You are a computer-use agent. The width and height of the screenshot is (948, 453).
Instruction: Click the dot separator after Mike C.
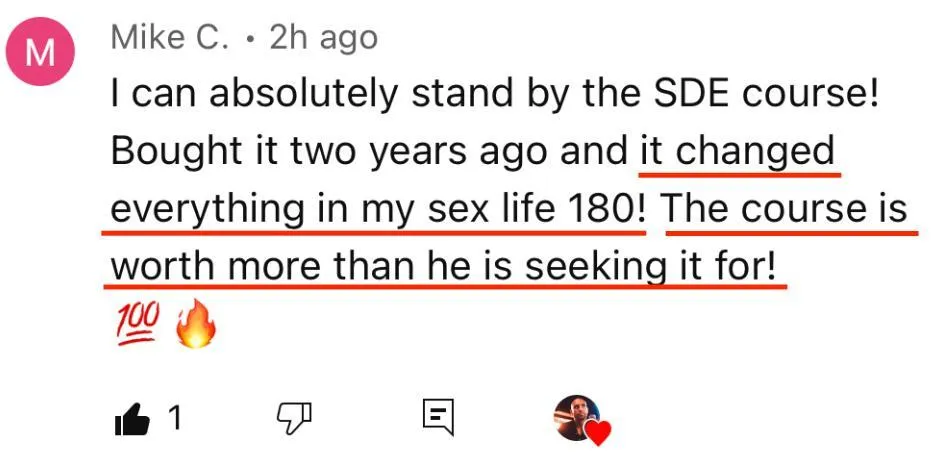[249, 40]
